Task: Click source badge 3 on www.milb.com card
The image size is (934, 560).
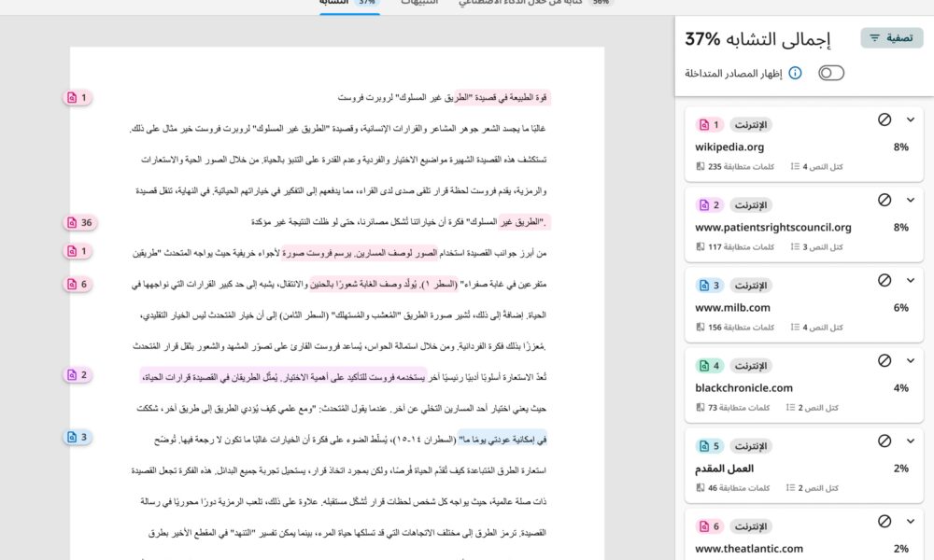Action: coord(710,285)
